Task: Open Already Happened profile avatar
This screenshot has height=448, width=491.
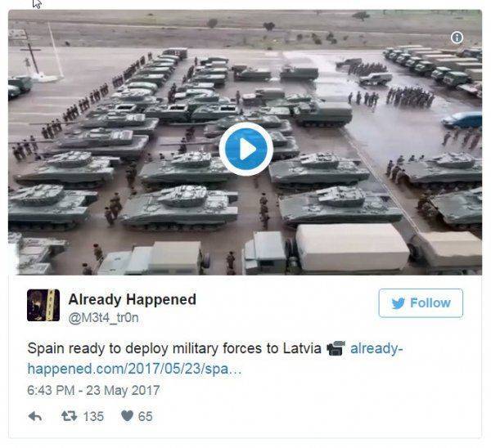Action: tap(43, 305)
